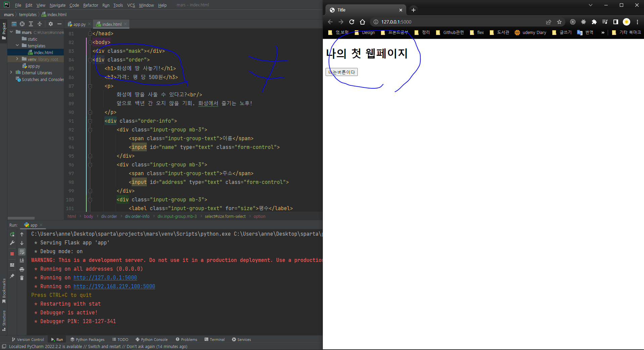Viewport: 644px width, 350px height.
Task: Select app.py in the Project tree
Action: 34,66
